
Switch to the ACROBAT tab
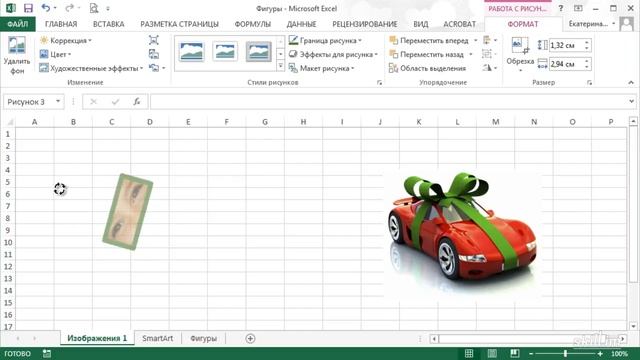[x=460, y=24]
